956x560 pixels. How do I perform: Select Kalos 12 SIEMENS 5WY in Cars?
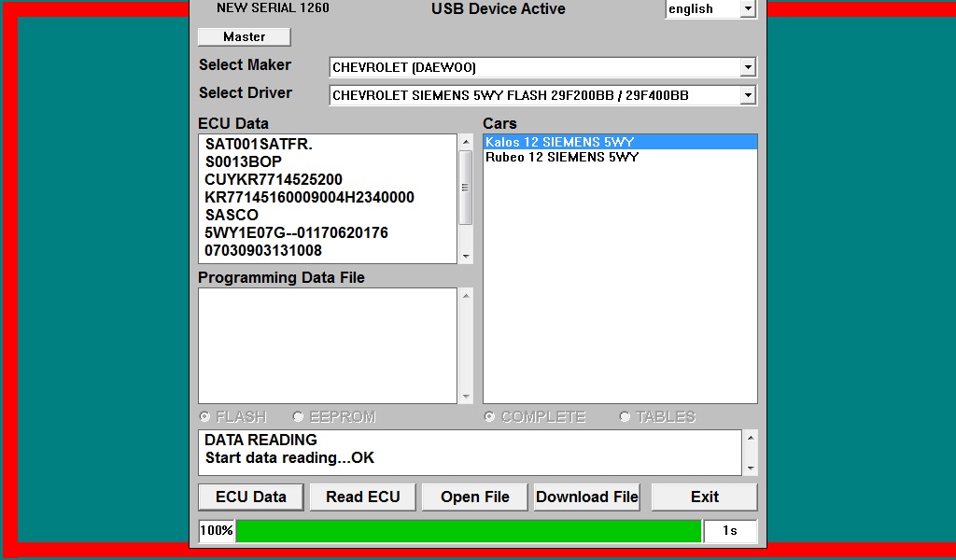(620, 142)
